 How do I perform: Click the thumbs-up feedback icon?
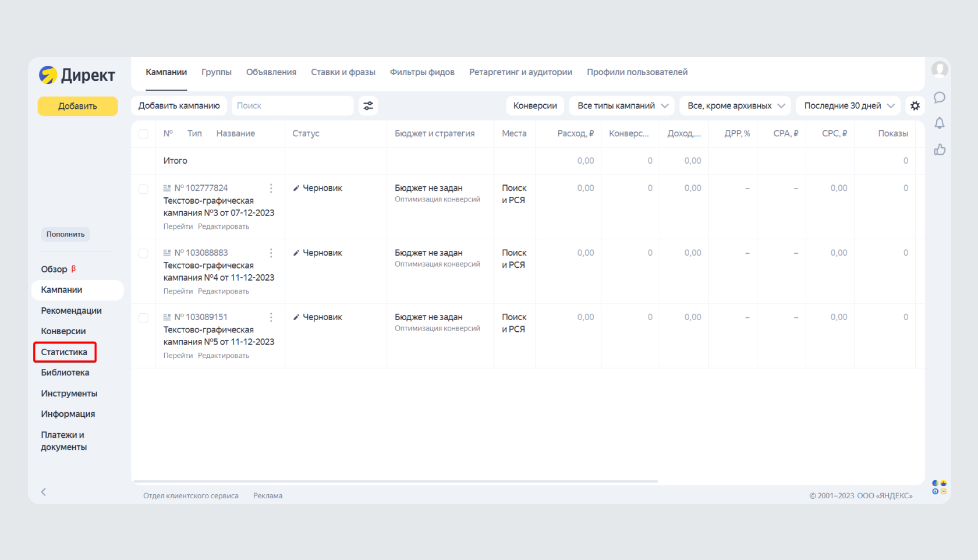940,150
